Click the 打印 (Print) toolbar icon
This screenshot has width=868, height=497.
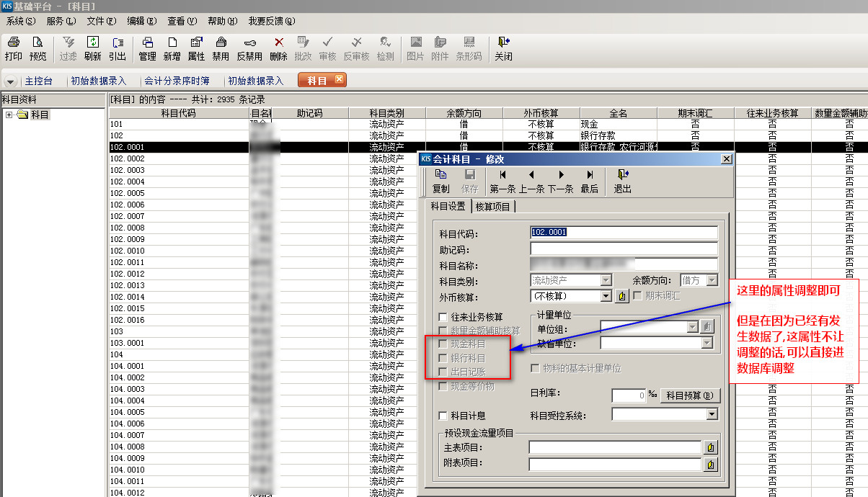(x=14, y=48)
